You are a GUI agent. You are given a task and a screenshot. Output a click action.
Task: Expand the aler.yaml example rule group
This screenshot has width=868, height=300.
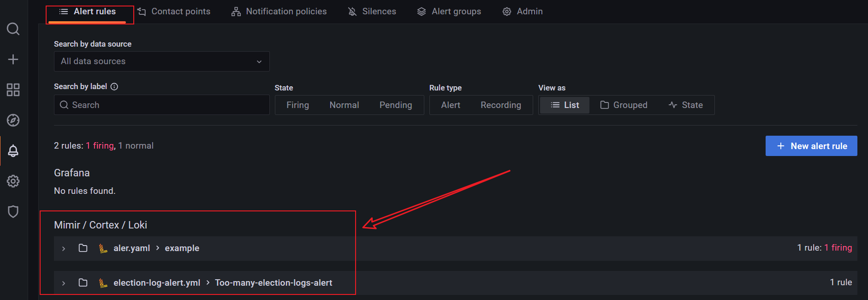point(64,249)
